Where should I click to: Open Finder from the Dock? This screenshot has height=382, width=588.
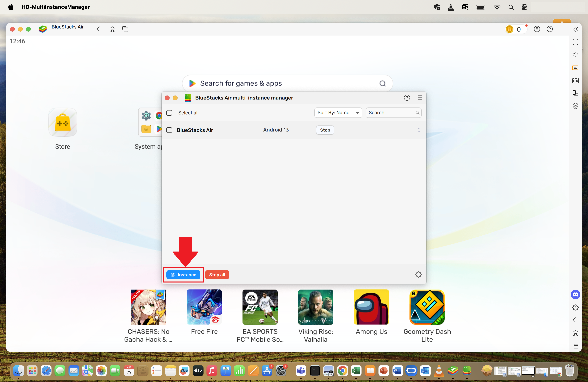pyautogui.click(x=19, y=371)
